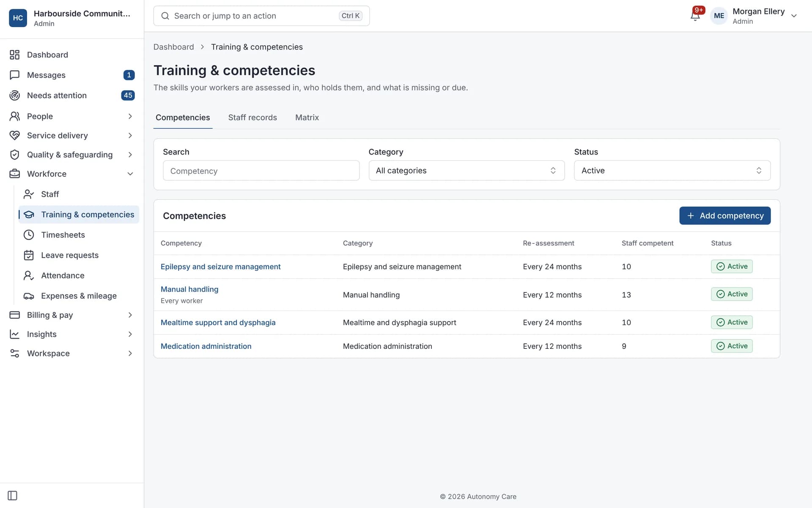Open the notifications bell icon
This screenshot has height=508, width=812.
point(695,16)
